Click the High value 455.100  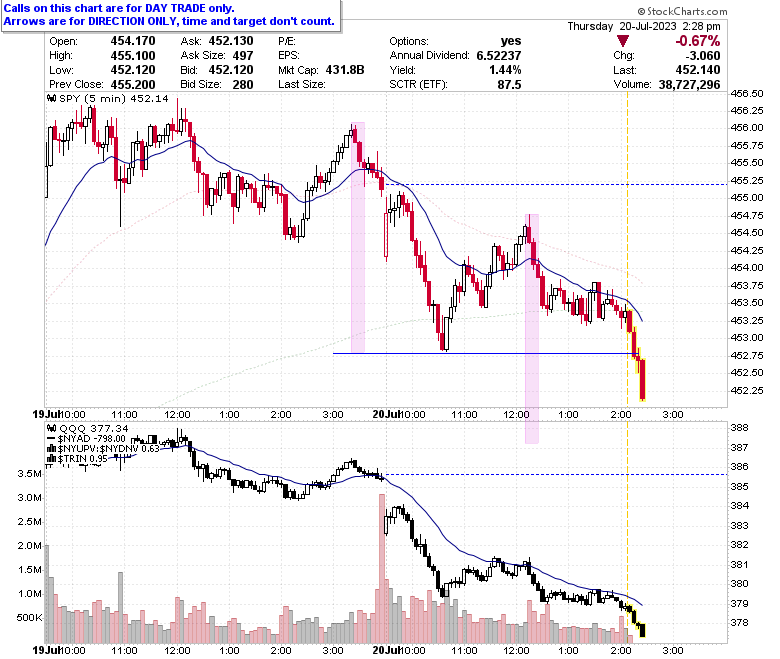(133, 56)
